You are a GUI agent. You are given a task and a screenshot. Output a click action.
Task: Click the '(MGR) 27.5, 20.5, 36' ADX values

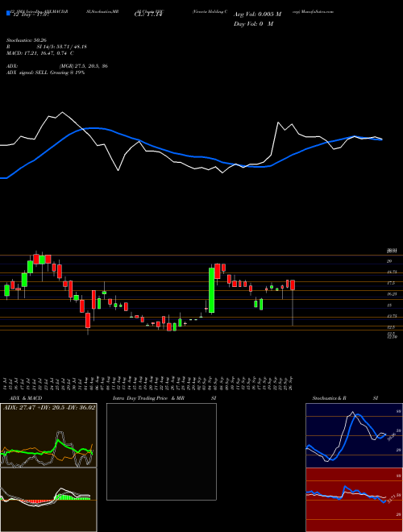pos(84,66)
